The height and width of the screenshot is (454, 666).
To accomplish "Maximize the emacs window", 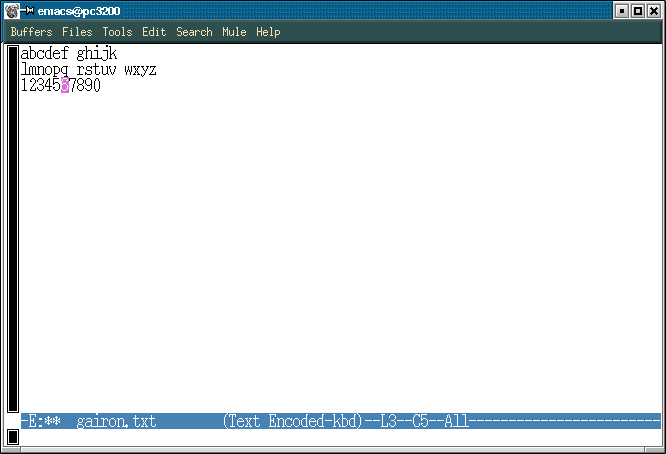I will click(638, 11).
